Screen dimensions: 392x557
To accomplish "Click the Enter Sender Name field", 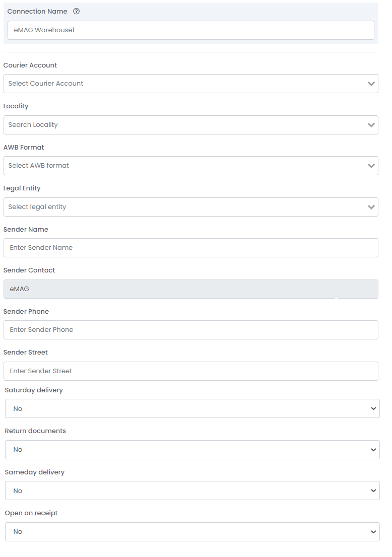I will click(191, 248).
